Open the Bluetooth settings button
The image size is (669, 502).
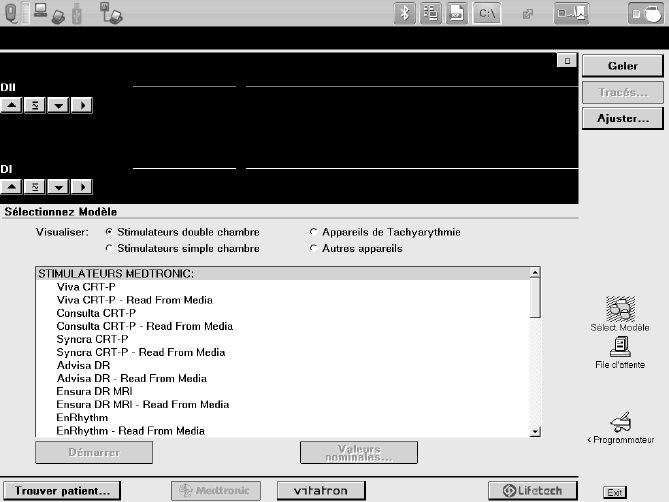(x=404, y=13)
